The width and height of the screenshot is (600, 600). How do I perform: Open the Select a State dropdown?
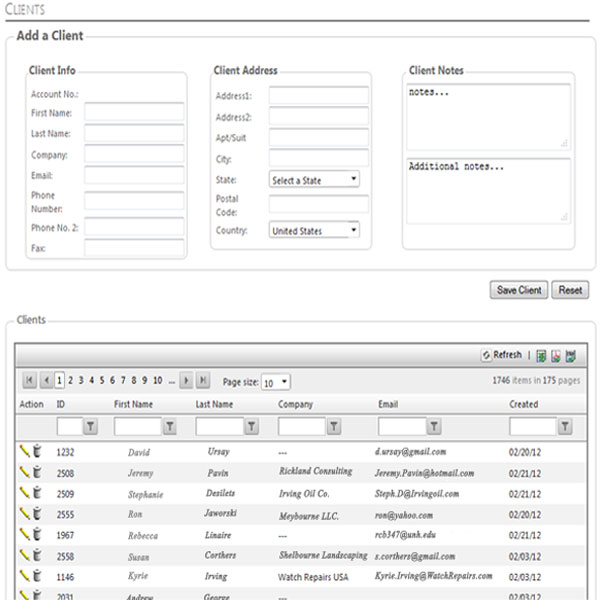(314, 179)
